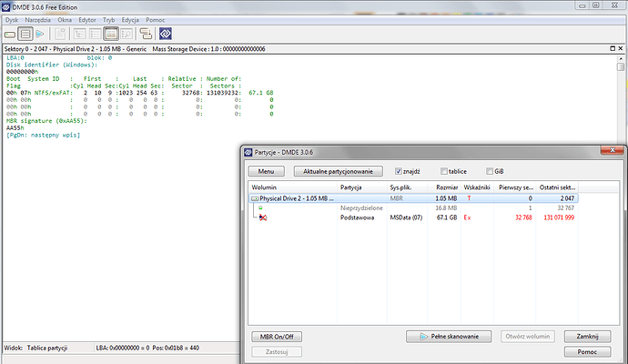Click the blue DMDE logo toolbar icon
Viewport: 628px width, 364px height.
click(166, 34)
